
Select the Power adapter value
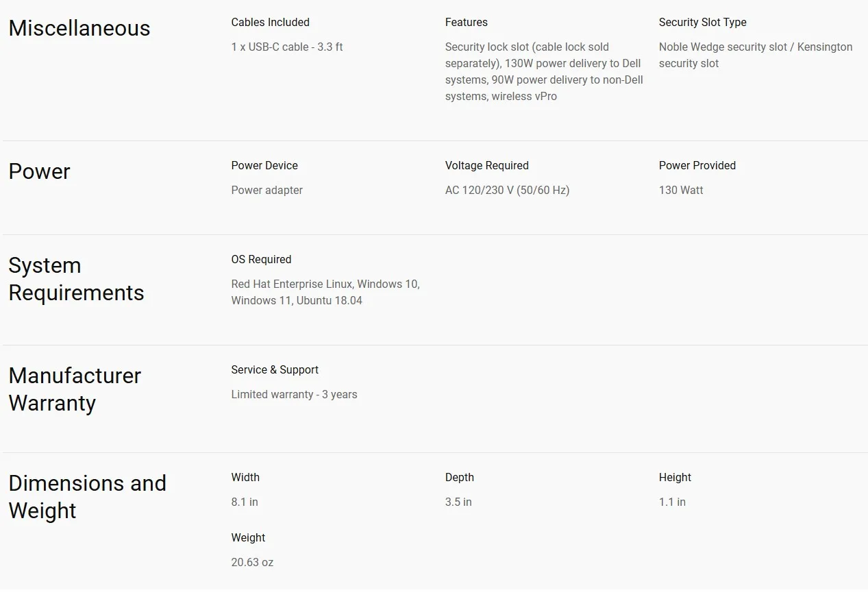[266, 190]
